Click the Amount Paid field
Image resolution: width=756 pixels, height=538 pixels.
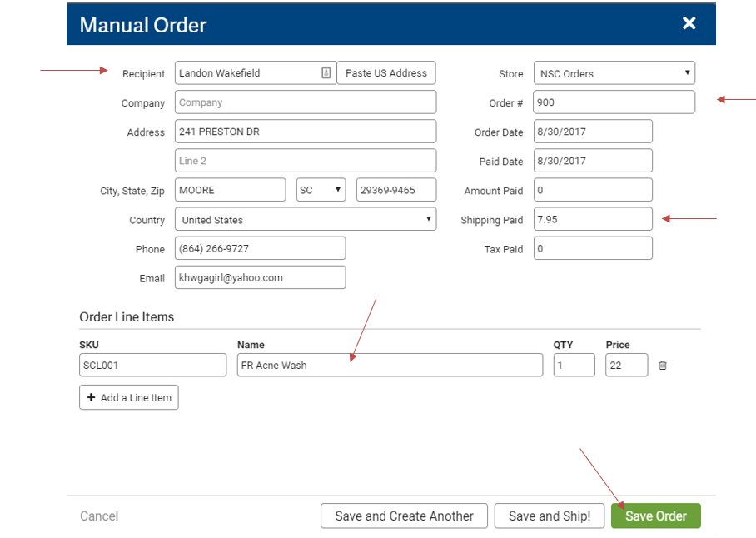pyautogui.click(x=593, y=190)
